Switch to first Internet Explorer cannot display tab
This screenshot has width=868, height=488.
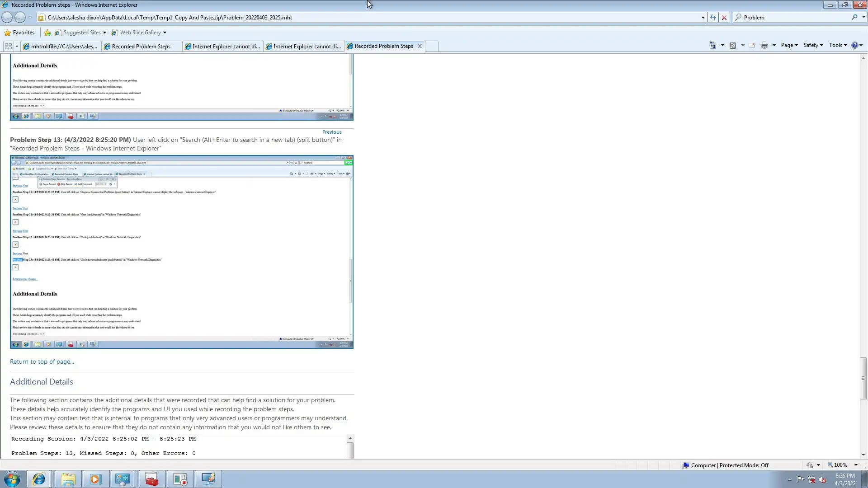click(x=222, y=46)
